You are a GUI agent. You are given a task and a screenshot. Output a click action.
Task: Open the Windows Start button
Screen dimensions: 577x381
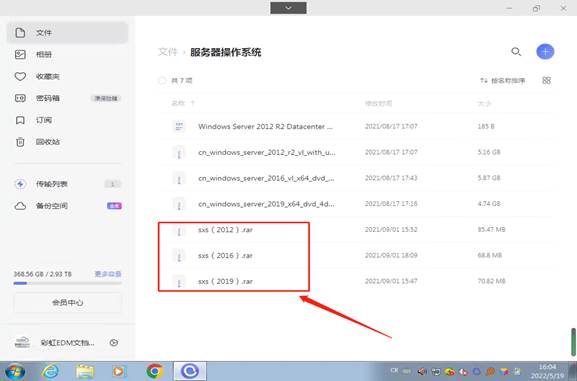15,371
